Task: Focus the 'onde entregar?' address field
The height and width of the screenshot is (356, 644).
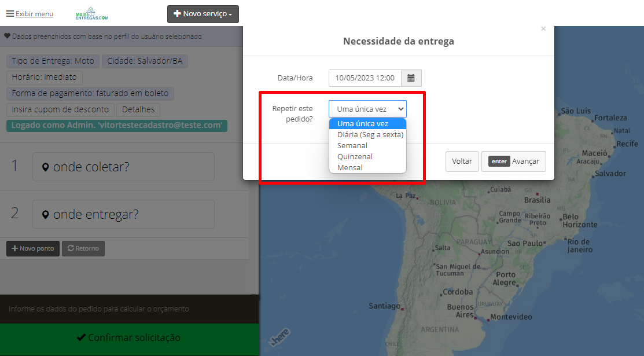Action: pyautogui.click(x=124, y=214)
